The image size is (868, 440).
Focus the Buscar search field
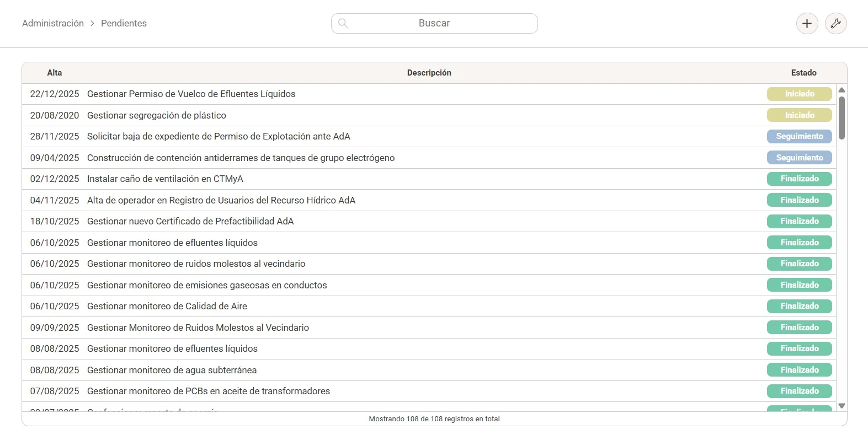pyautogui.click(x=434, y=23)
